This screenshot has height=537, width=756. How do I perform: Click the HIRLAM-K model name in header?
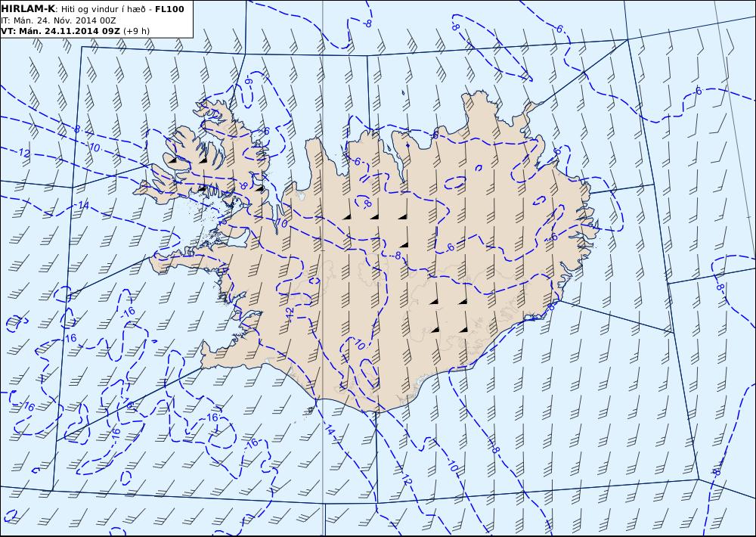point(28,9)
